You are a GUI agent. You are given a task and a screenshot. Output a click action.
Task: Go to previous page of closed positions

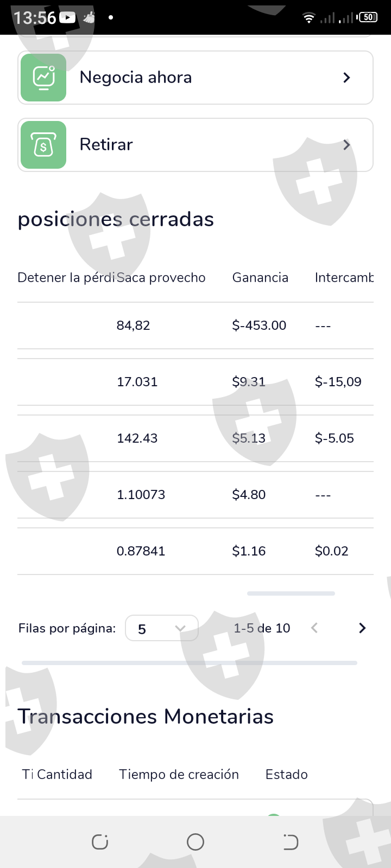click(314, 628)
